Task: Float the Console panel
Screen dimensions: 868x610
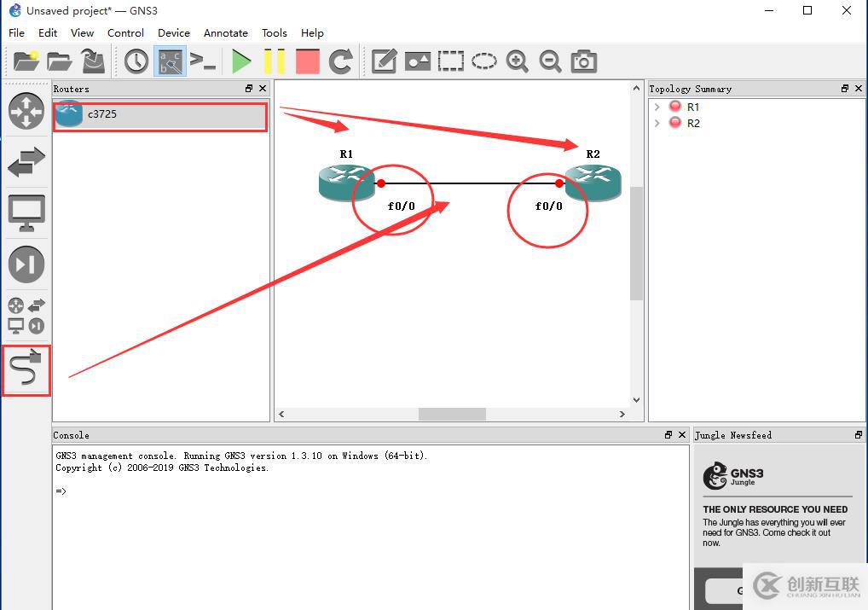Action: tap(668, 435)
